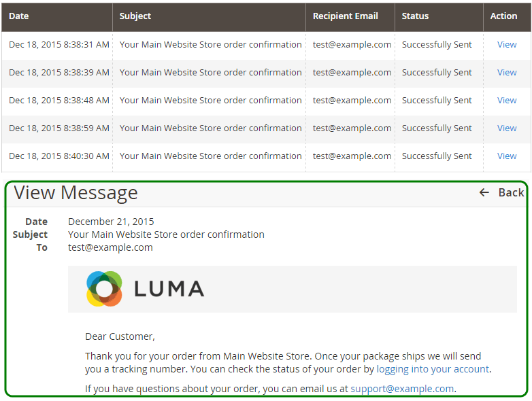This screenshot has height=401, width=532.
Task: Open View link for 8:38:48 AM email
Action: (507, 100)
